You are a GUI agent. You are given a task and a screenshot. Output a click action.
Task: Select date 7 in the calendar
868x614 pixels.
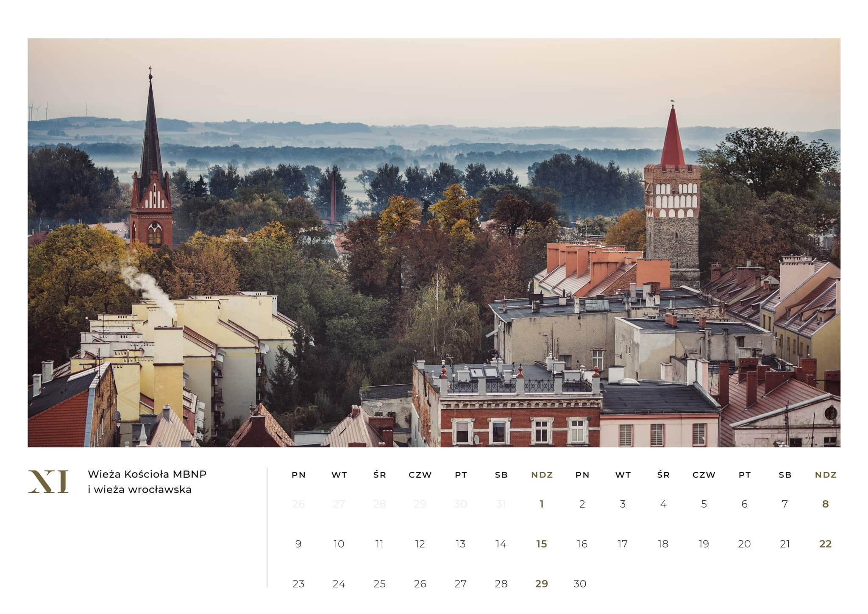point(785,504)
